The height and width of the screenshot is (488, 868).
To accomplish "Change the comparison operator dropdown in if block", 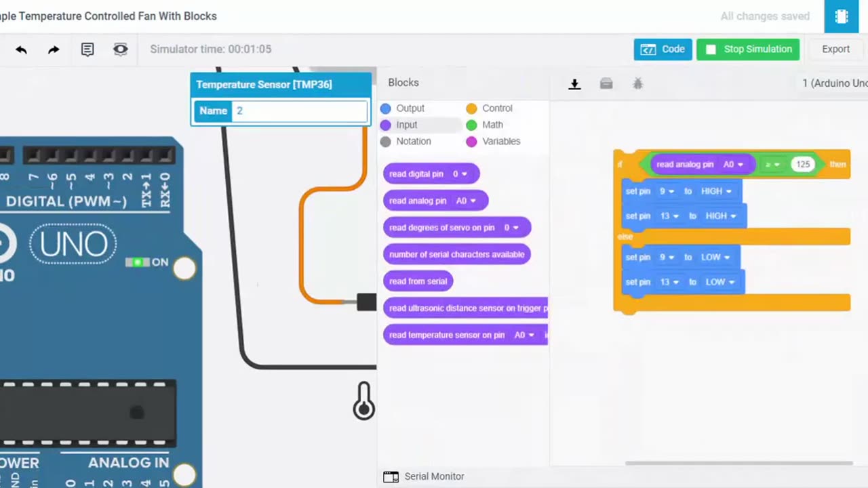I will point(772,164).
